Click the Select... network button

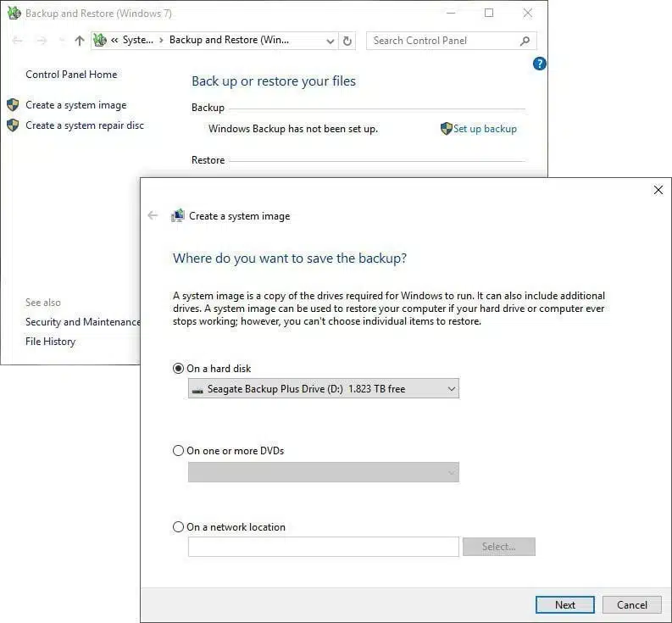[499, 547]
